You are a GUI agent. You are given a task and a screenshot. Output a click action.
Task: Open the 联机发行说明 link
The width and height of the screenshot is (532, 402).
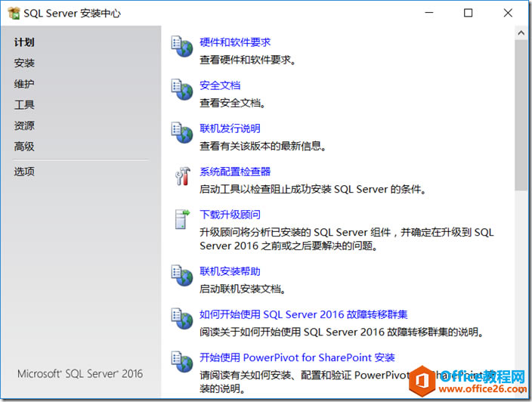pyautogui.click(x=230, y=128)
